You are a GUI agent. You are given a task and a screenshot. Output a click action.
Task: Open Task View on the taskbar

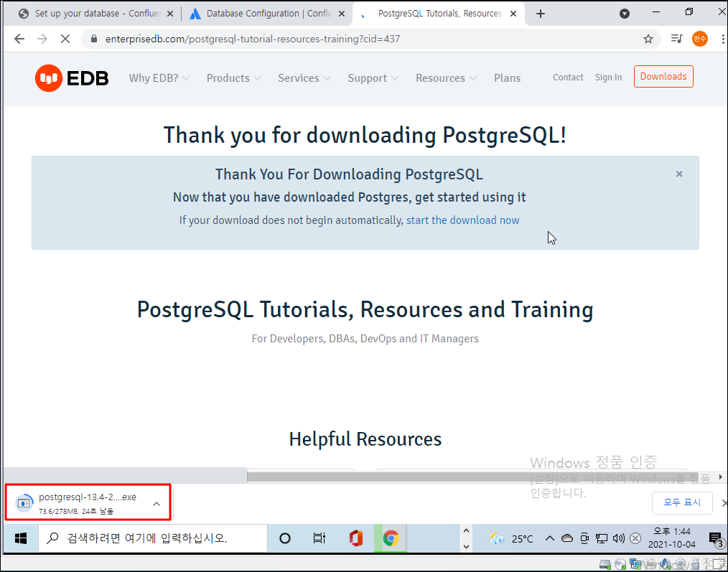tap(319, 538)
